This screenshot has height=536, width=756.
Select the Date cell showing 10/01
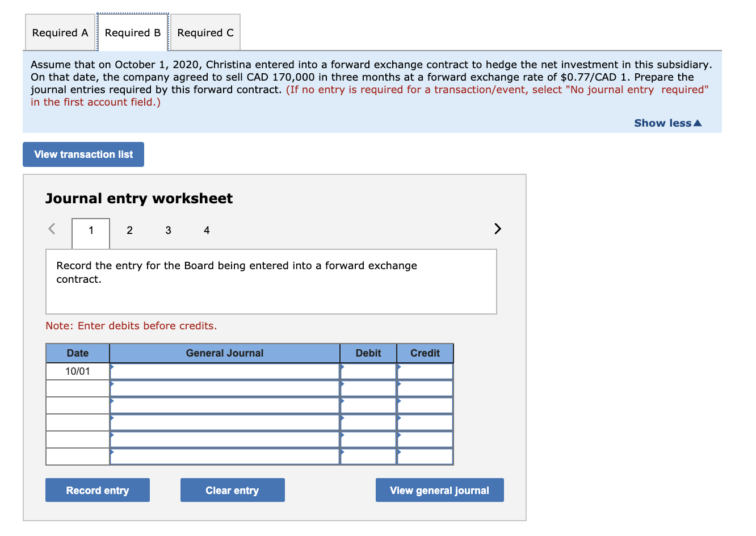click(77, 370)
